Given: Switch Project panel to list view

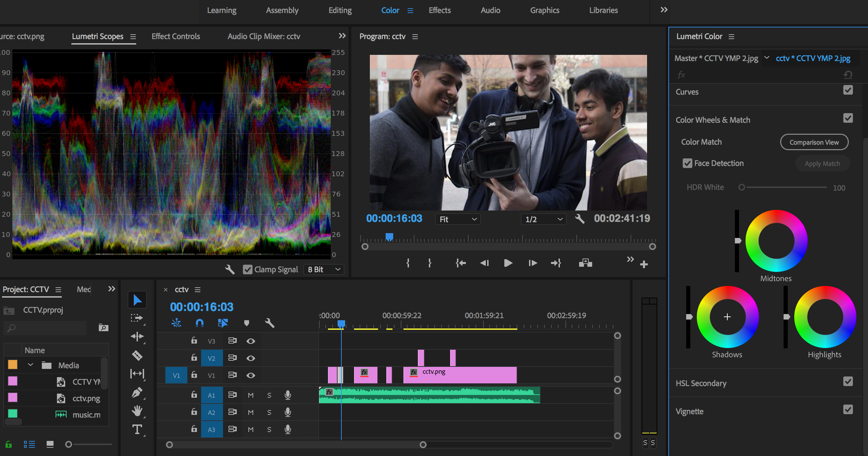Looking at the screenshot, I should pyautogui.click(x=30, y=445).
